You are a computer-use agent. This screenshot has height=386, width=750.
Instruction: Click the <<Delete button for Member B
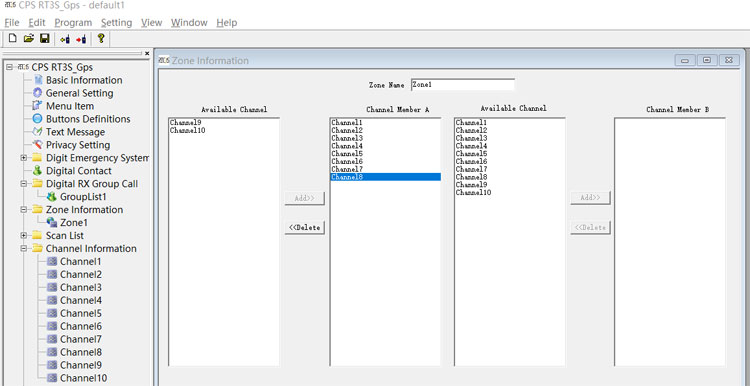click(x=590, y=228)
